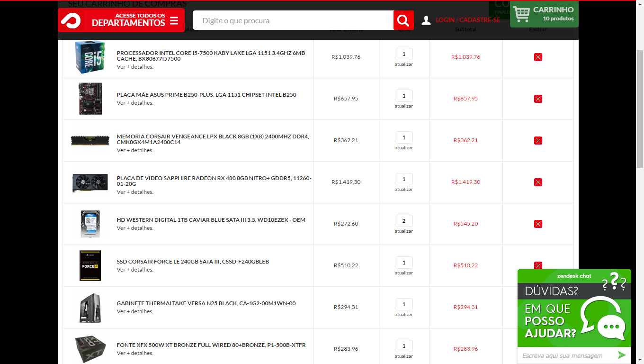Edit quantity field for Intel processor
Image resolution: width=644 pixels, height=364 pixels.
click(x=404, y=54)
